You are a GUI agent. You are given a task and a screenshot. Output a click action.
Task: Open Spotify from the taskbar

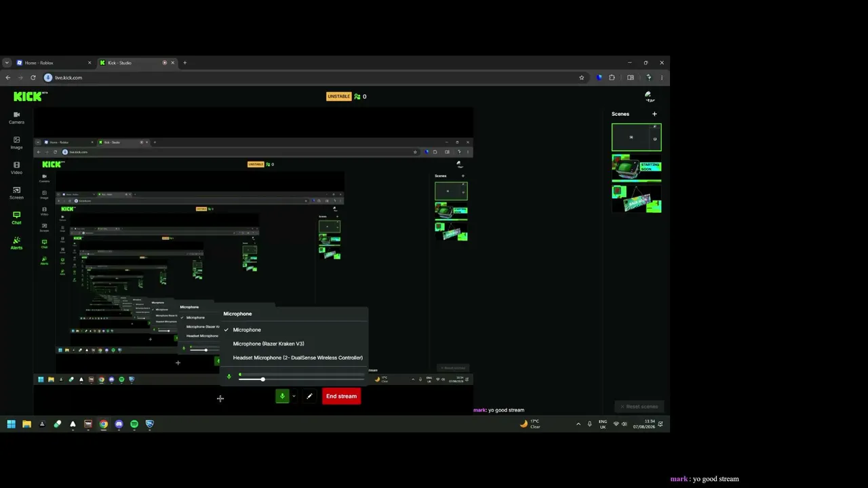134,424
